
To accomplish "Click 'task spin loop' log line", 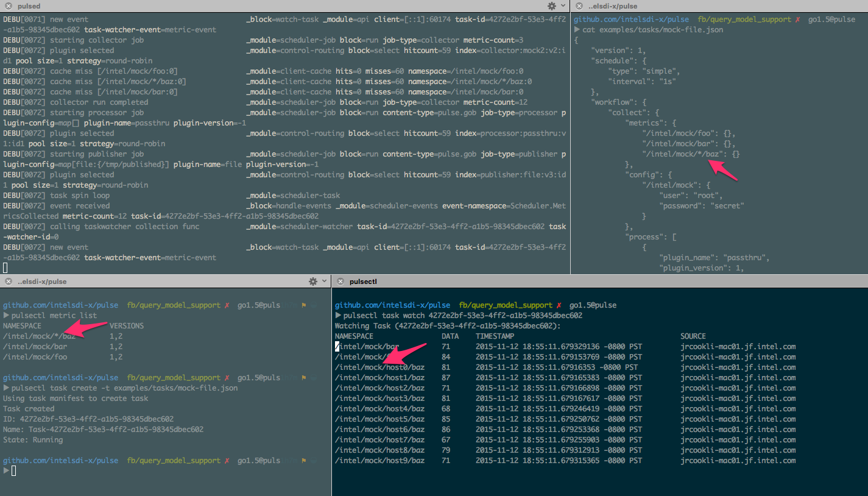I will 172,196.
